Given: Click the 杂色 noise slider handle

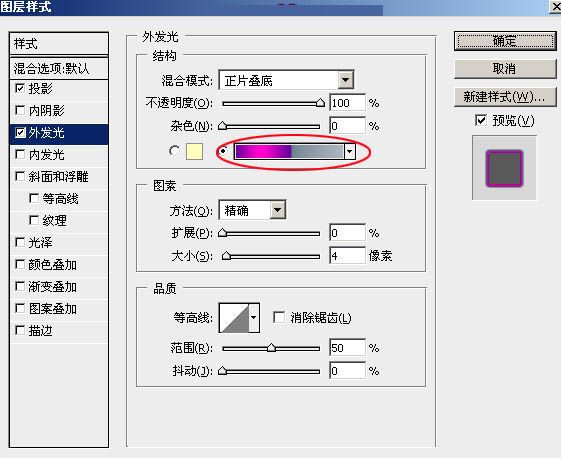Looking at the screenshot, I should [x=223, y=126].
